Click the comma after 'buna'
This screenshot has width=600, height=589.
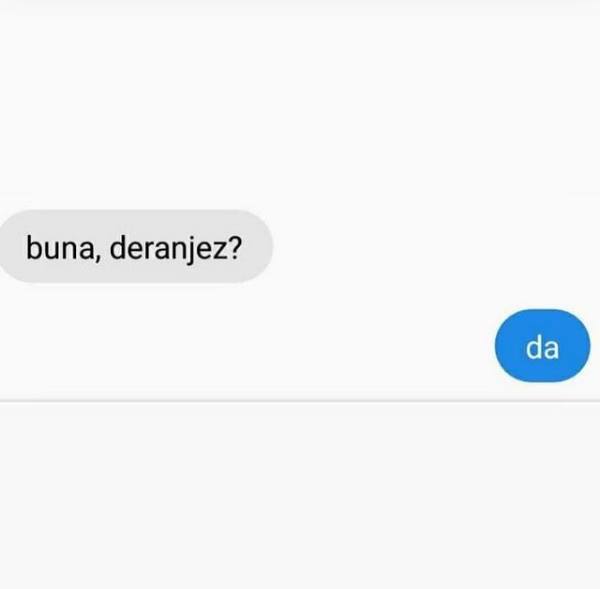[98, 258]
